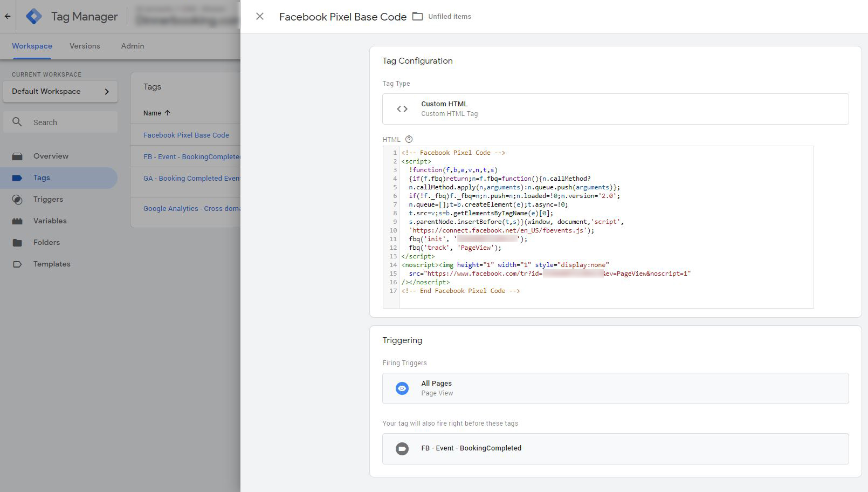Click the Overview briefcase icon
Screen dimensions: 868x492
pyautogui.click(x=17, y=156)
